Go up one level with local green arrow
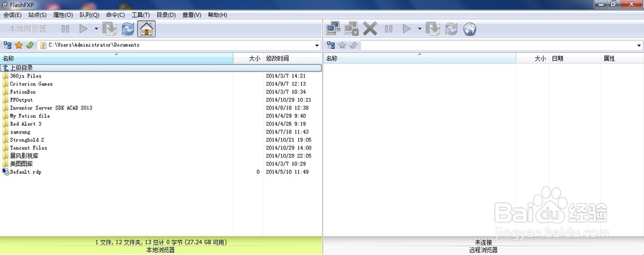Screen dimensions: 644x255 click(x=30, y=45)
